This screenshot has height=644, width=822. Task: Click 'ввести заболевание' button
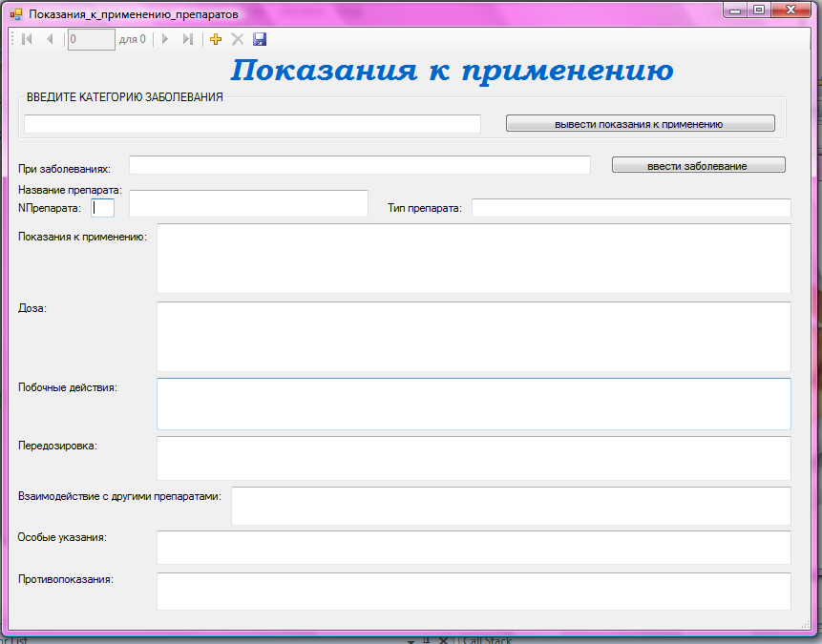(698, 165)
